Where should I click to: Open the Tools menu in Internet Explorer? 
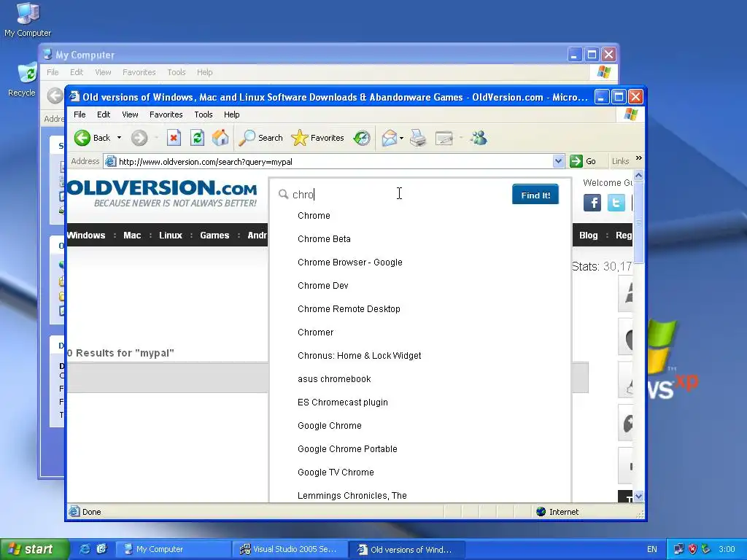point(204,114)
